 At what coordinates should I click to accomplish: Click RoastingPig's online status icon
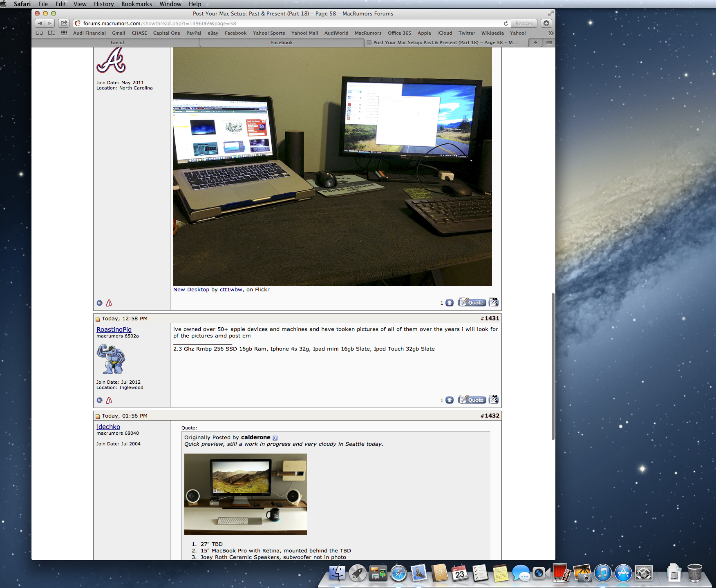tap(99, 400)
